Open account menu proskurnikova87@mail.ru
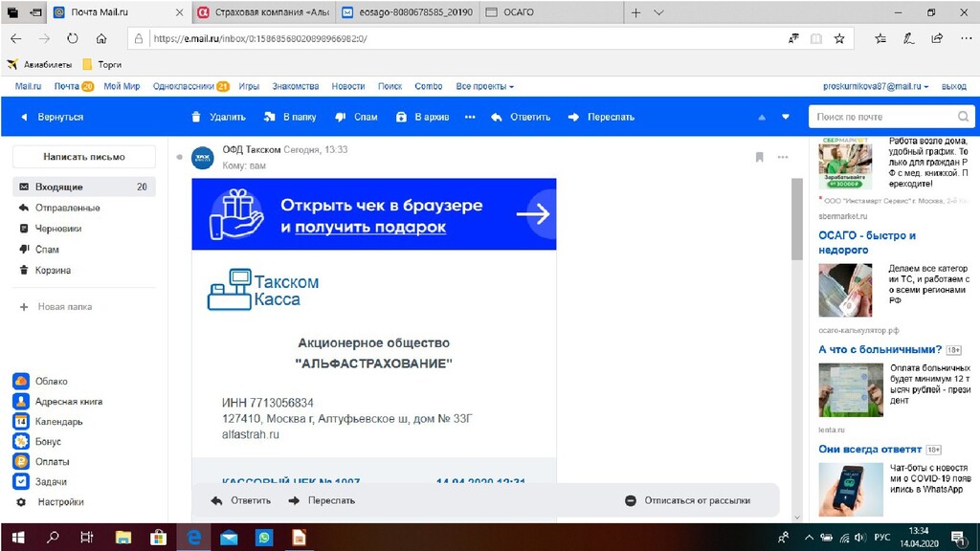This screenshot has width=980, height=551. tap(876, 86)
